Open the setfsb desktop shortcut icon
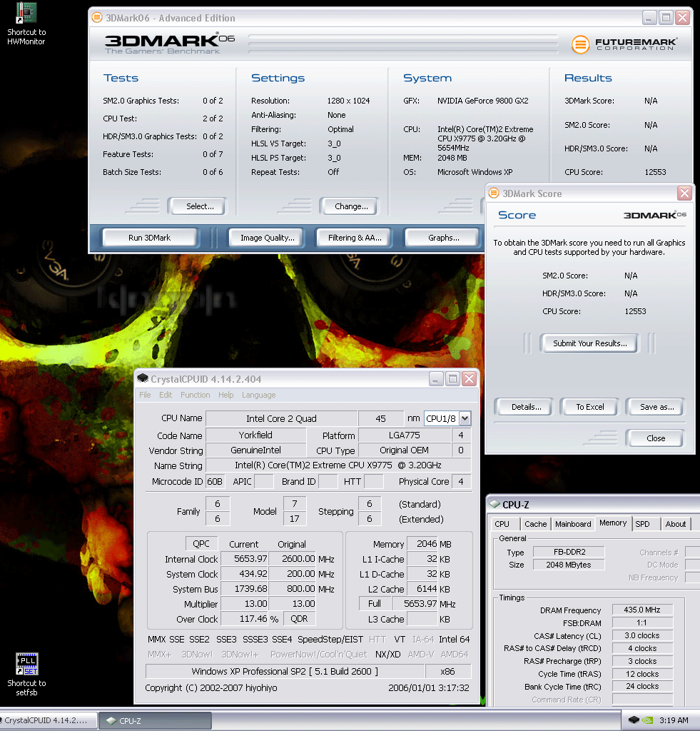This screenshot has height=731, width=700. [26, 664]
